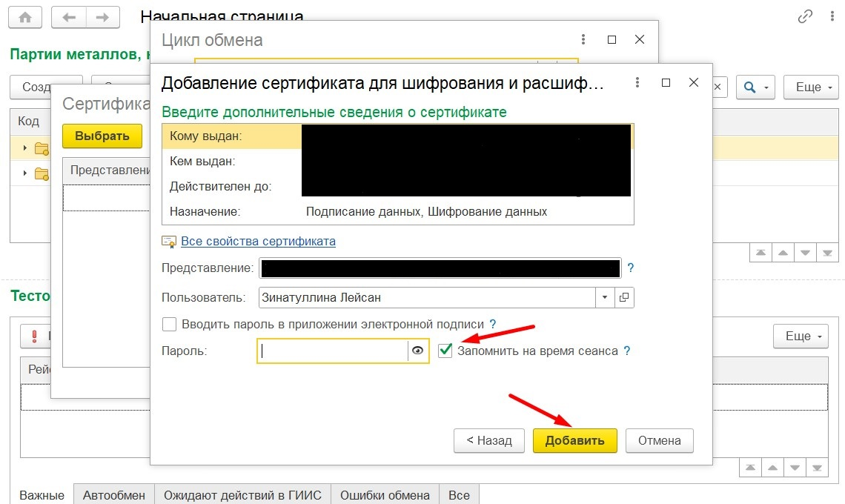Viewport: 845px width, 504px height.
Task: Switch to the Все tab
Action: 459,495
